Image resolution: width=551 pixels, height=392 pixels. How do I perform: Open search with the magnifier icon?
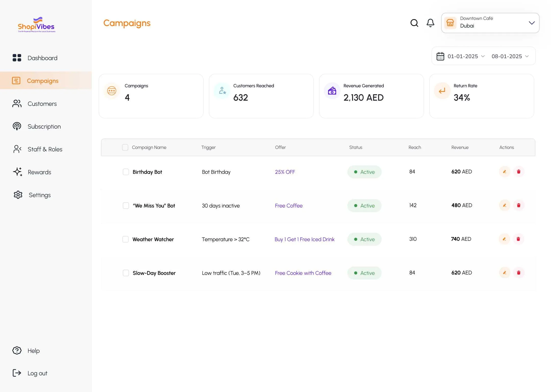[x=414, y=23]
